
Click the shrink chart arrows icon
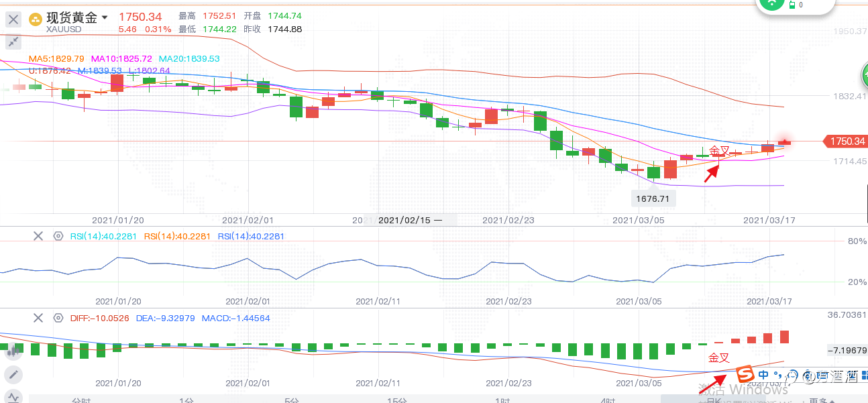[13, 42]
